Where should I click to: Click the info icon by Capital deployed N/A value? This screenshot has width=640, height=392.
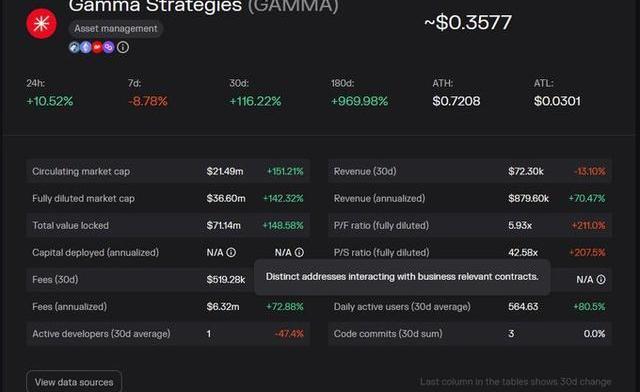point(231,252)
